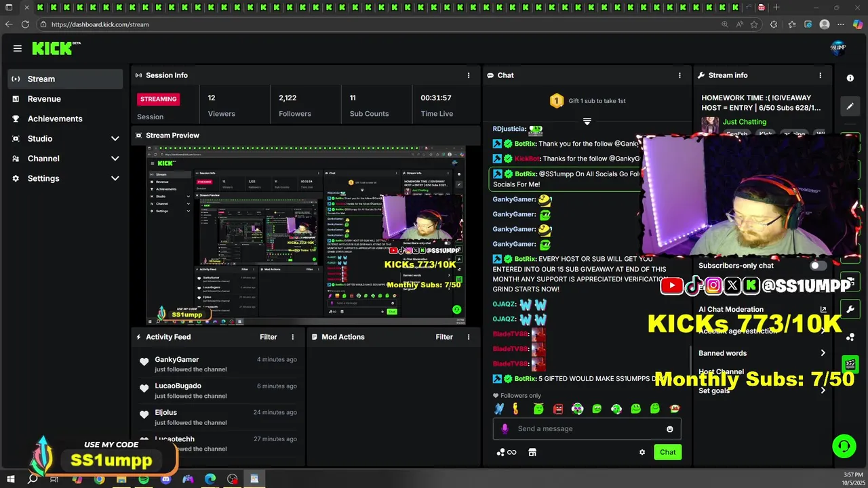
Task: Click the RDjusticia username in chat
Action: click(509, 129)
